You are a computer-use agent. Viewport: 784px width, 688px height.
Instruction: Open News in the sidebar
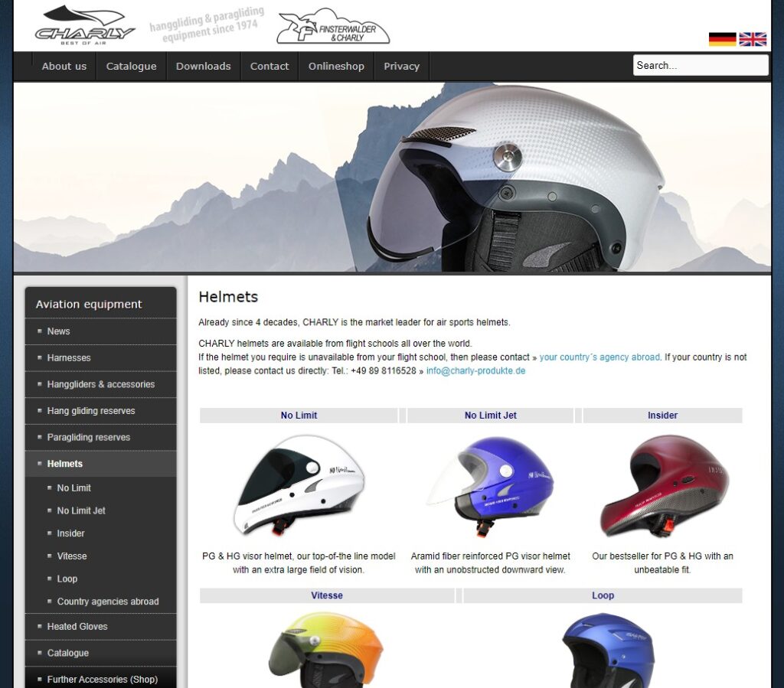[100, 331]
